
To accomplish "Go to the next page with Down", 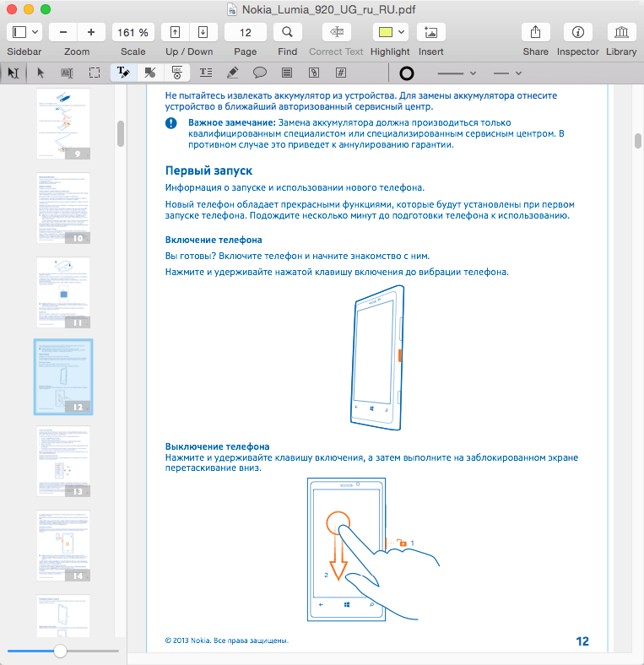I will 203,32.
